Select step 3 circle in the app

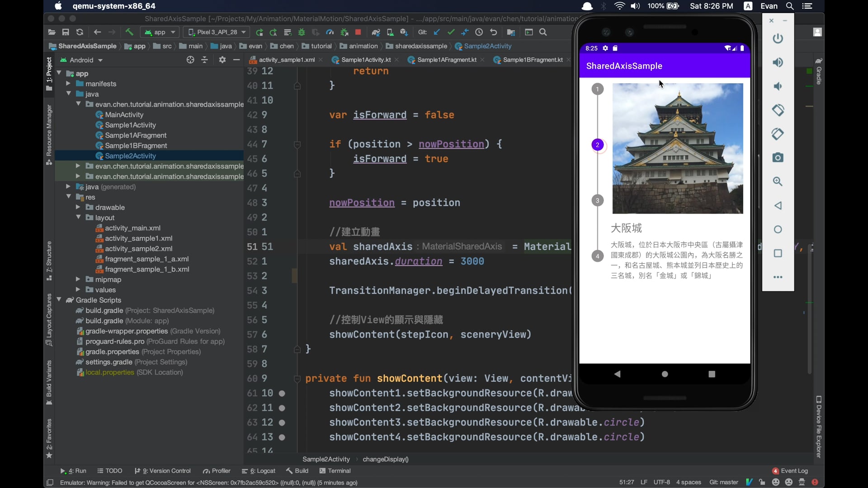point(597,201)
